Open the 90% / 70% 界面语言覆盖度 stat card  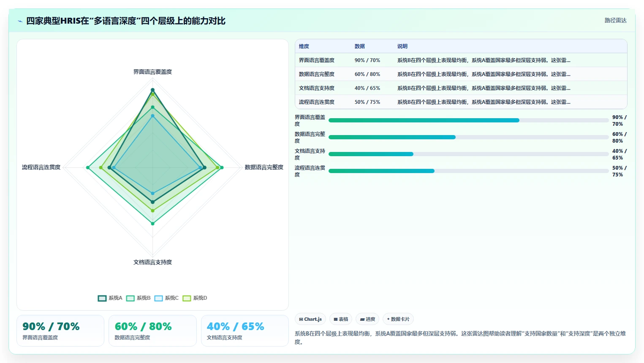tap(60, 330)
